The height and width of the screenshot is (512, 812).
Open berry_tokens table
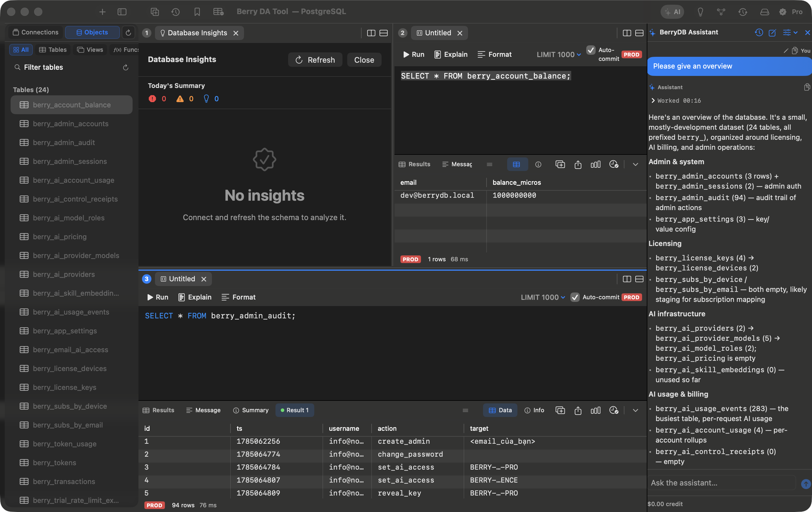(x=71, y=462)
